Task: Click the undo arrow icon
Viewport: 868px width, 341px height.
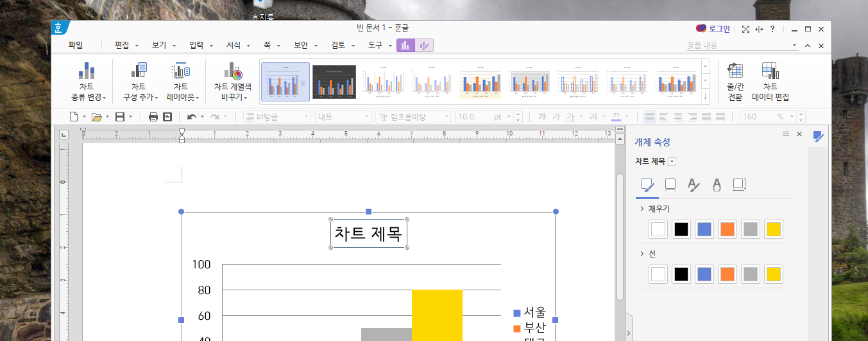Action: coord(191,117)
